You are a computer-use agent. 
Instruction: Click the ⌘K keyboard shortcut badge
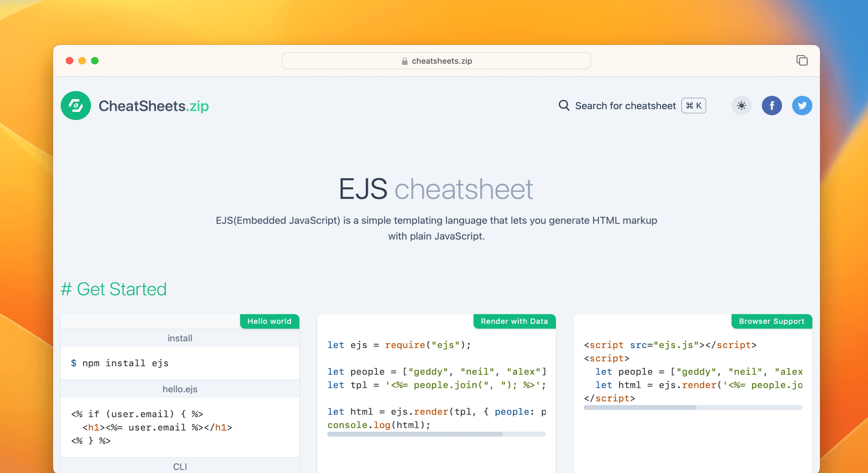693,106
